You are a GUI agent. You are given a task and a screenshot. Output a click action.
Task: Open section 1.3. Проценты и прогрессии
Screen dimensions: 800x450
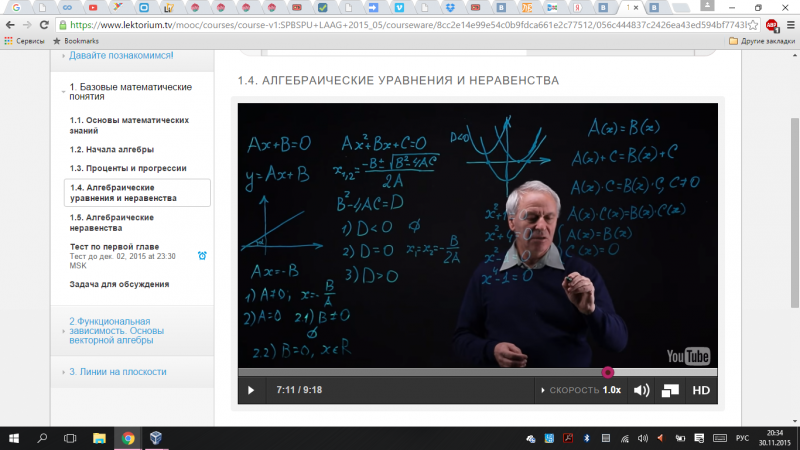pos(128,168)
